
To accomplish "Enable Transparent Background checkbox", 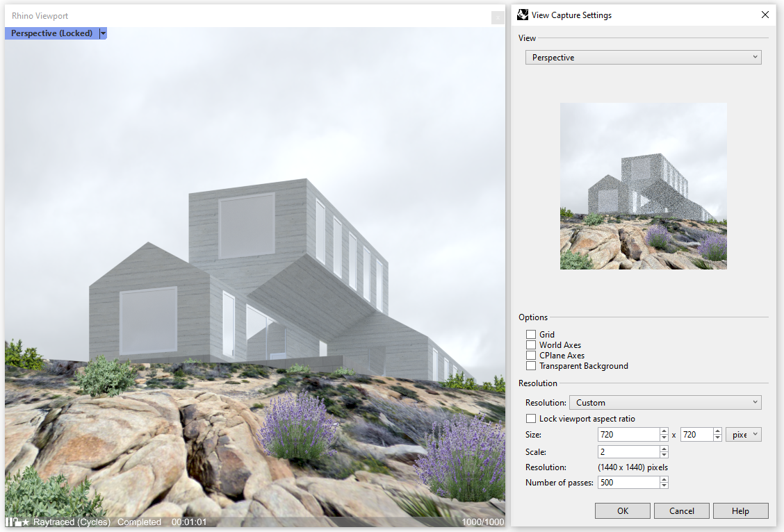I will 531,366.
